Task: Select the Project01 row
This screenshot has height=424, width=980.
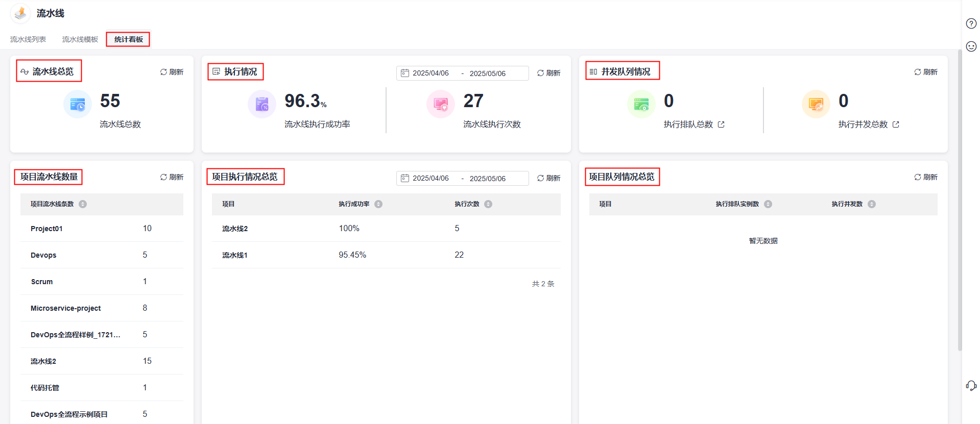Action: click(102, 229)
